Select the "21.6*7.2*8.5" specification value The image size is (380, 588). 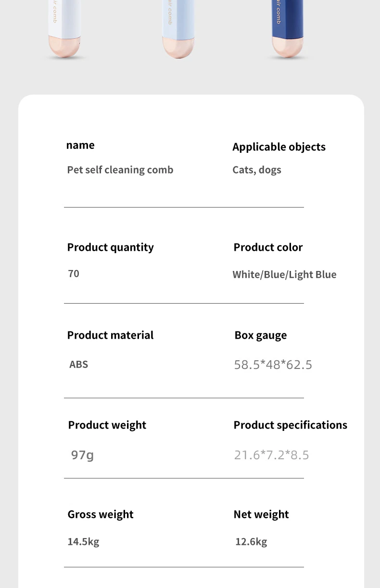(x=271, y=455)
